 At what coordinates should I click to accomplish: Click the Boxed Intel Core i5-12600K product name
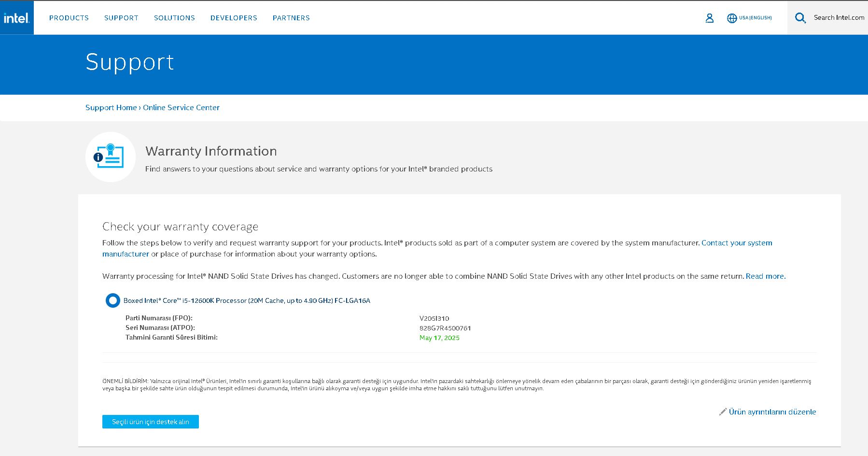tap(247, 300)
